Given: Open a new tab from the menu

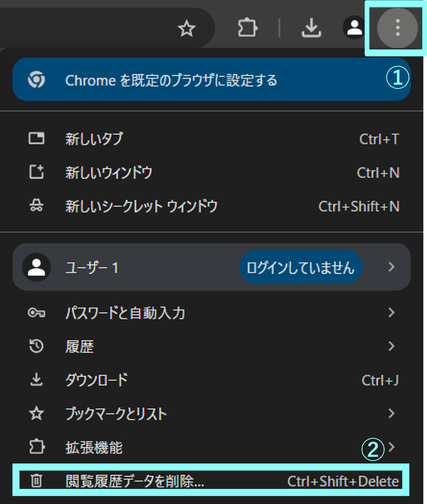Looking at the screenshot, I should point(211,139).
